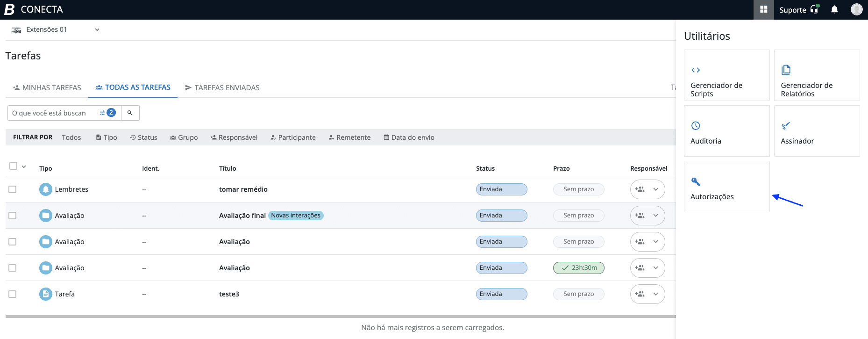Select the checkbox for teste3 task
This screenshot has height=339, width=868.
coord(13,294)
